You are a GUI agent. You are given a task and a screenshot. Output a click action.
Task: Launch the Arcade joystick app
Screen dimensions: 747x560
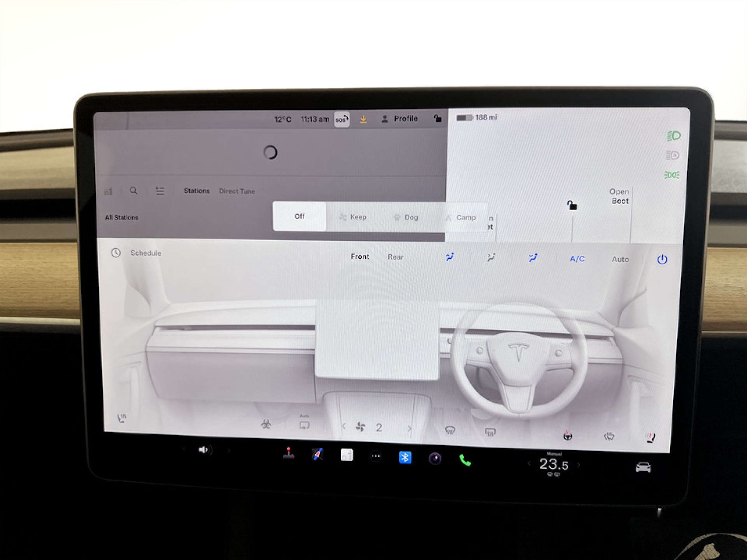(288, 455)
